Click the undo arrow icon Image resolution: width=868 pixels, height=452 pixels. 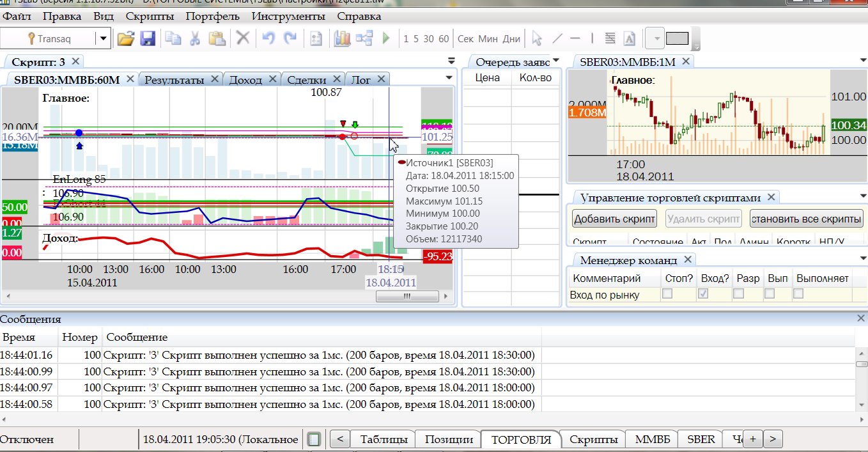click(x=268, y=38)
